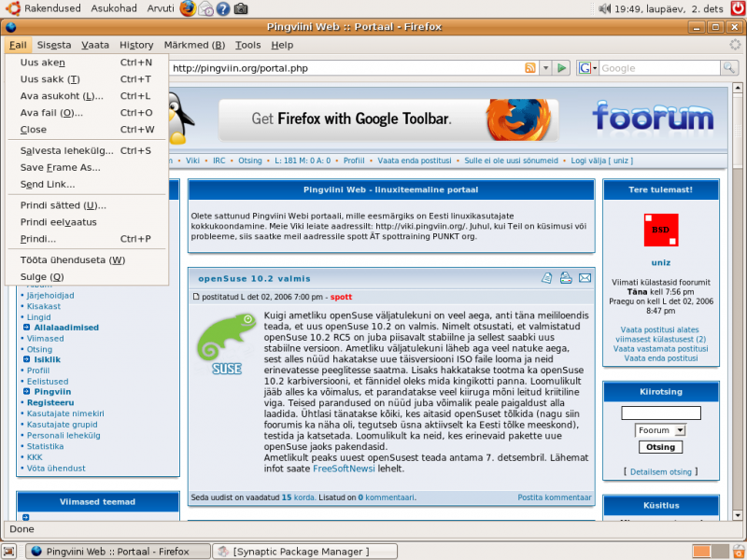Click the page scrollbar up arrow

point(738,88)
